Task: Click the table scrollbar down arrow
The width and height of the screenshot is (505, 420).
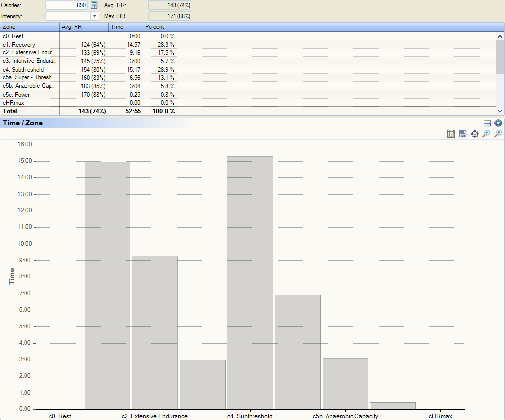Action: coord(500,110)
